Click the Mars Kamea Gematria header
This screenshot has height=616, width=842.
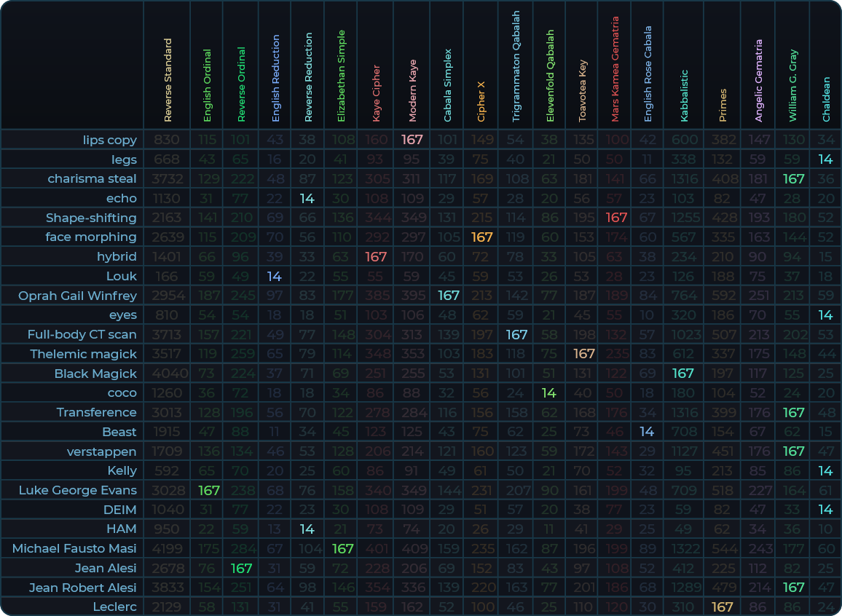[x=615, y=69]
